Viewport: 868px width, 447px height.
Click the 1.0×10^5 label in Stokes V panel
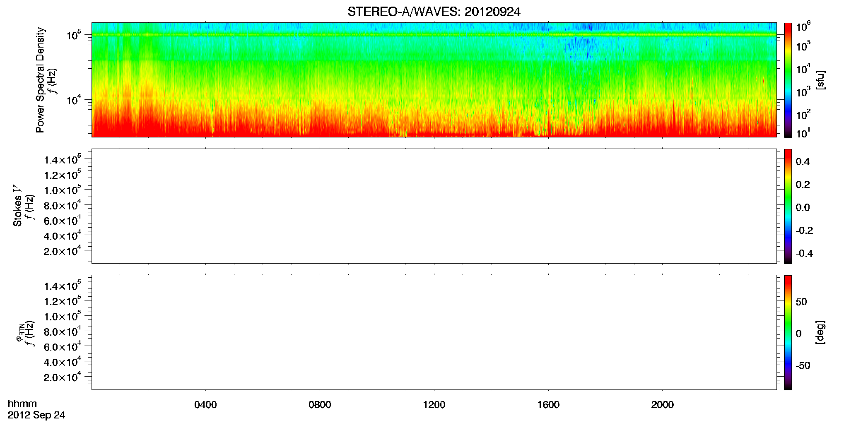pyautogui.click(x=63, y=190)
